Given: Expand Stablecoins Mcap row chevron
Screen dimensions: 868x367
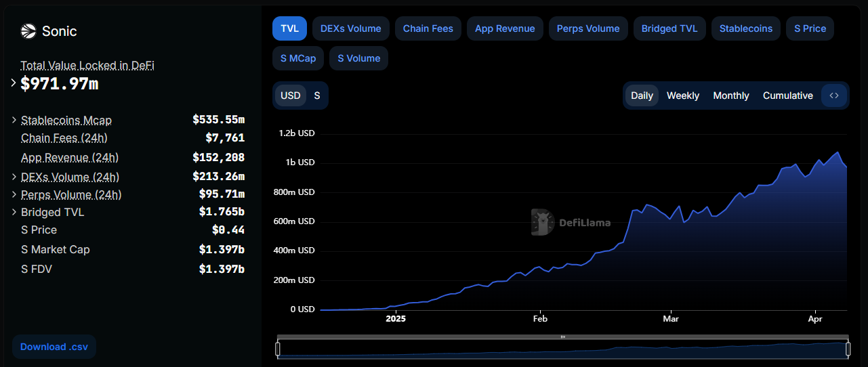Looking at the screenshot, I should pyautogui.click(x=14, y=120).
